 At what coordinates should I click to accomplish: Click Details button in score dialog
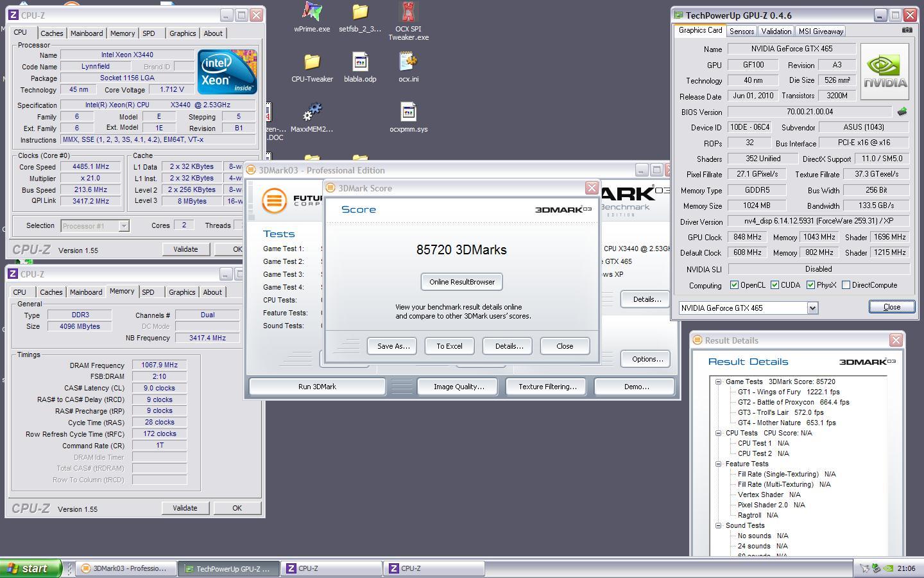coord(509,346)
